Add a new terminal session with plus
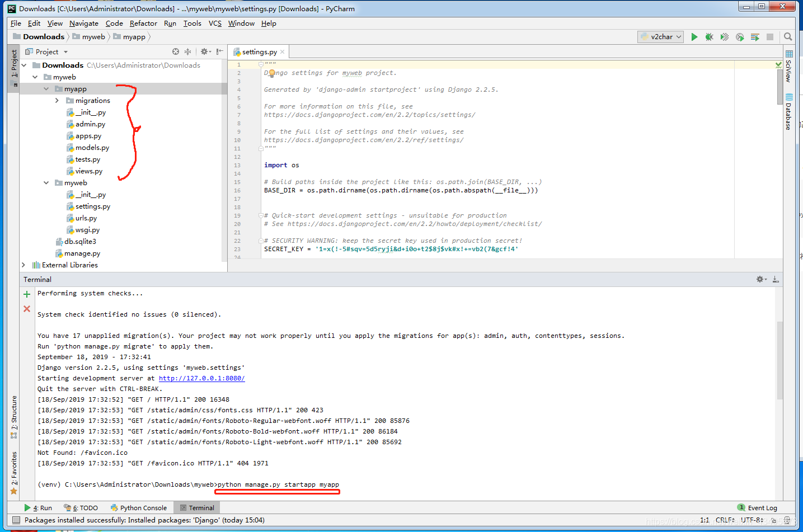803x532 pixels. pyautogui.click(x=27, y=294)
